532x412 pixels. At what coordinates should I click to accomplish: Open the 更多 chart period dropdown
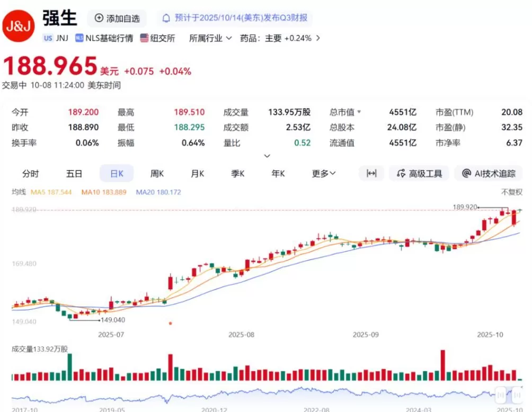point(322,173)
